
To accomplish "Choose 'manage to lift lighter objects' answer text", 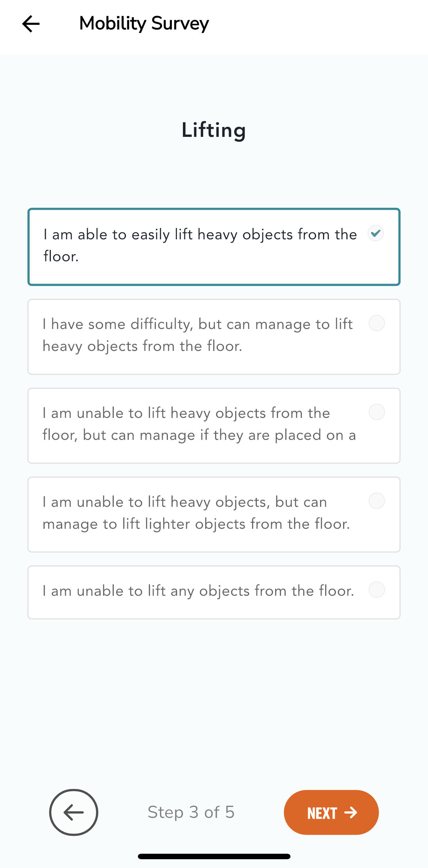I will 196,524.
